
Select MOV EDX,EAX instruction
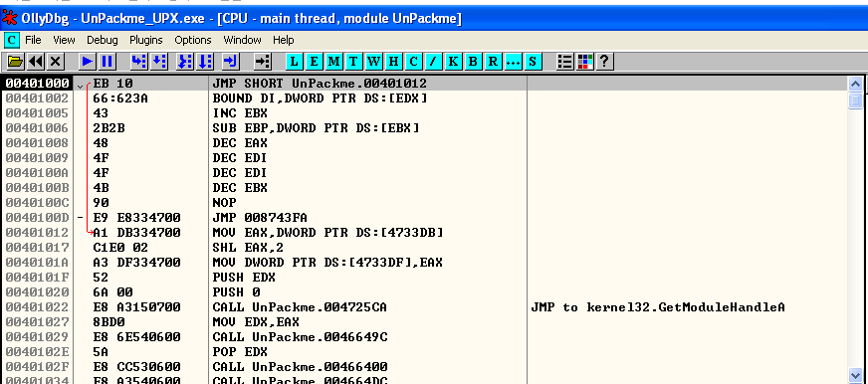255,322
